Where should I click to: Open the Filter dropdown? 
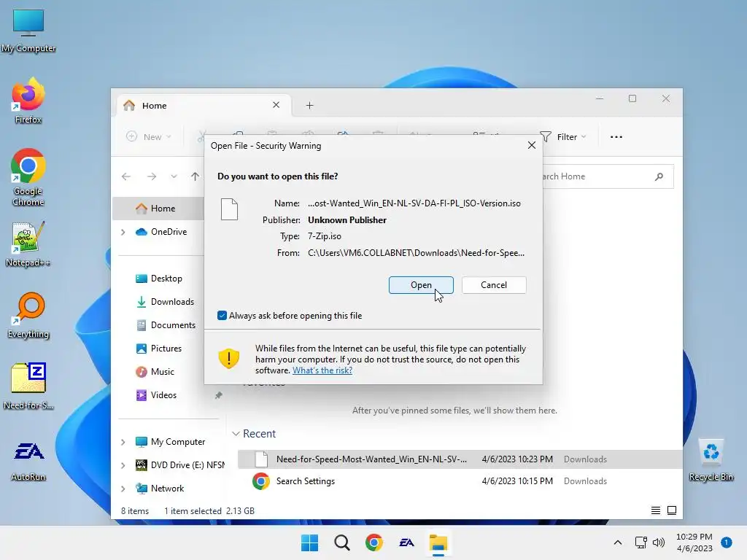(564, 136)
